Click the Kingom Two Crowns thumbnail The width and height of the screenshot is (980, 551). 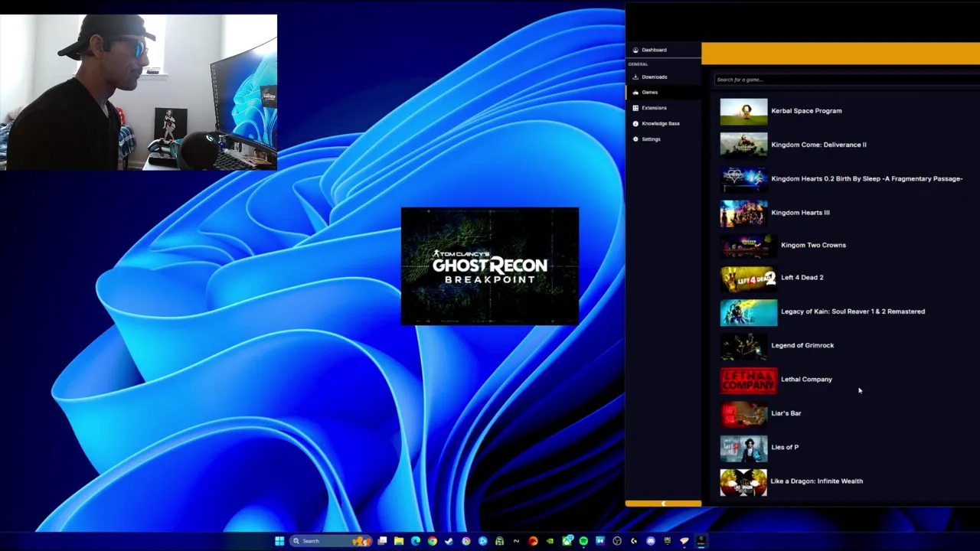point(748,245)
